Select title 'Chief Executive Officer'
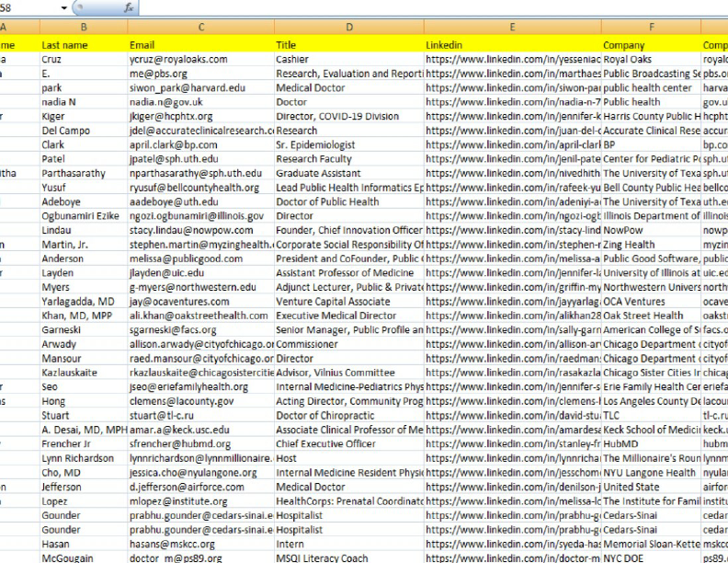 [349, 444]
